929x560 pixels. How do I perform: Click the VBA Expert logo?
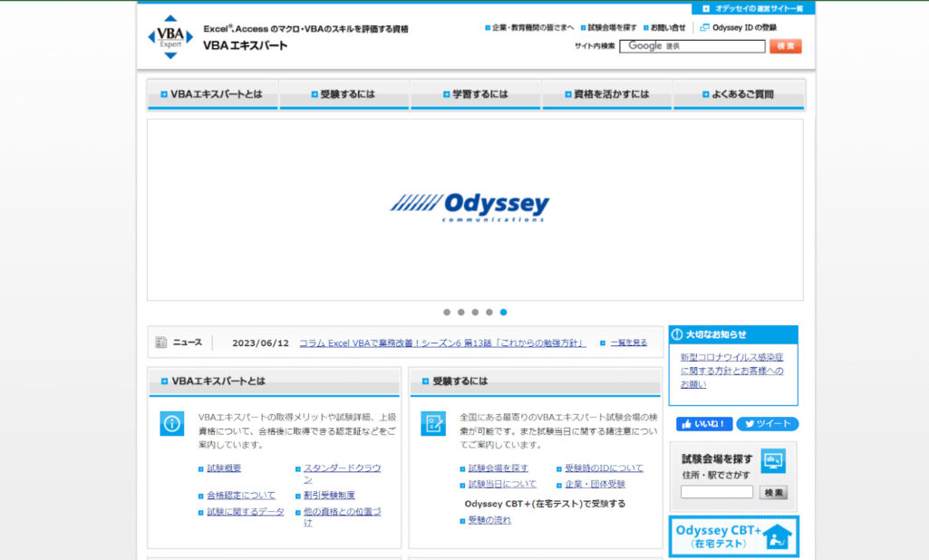pyautogui.click(x=170, y=37)
